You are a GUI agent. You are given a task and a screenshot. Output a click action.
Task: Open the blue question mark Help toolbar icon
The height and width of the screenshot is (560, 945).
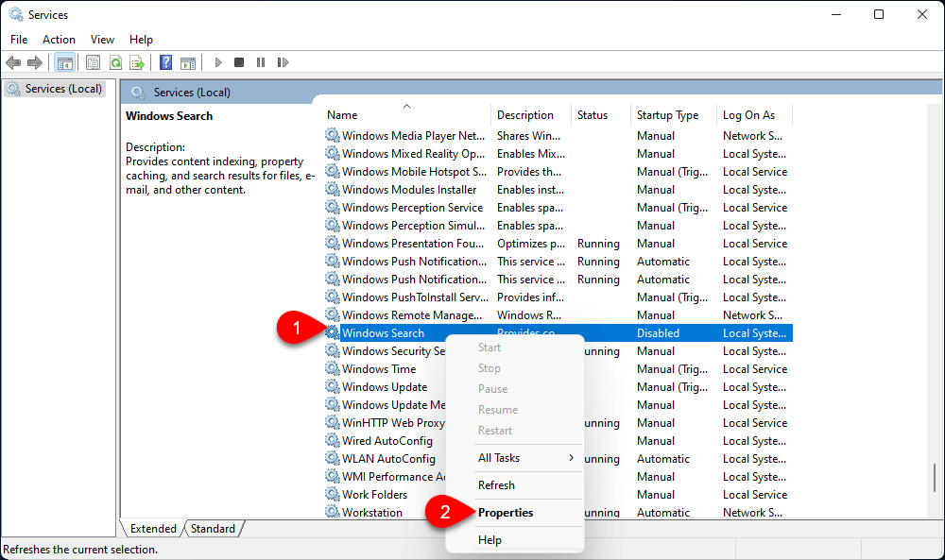pos(165,62)
